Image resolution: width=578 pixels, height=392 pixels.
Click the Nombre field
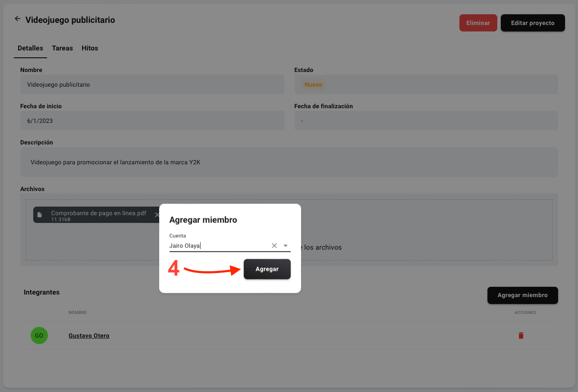point(152,85)
